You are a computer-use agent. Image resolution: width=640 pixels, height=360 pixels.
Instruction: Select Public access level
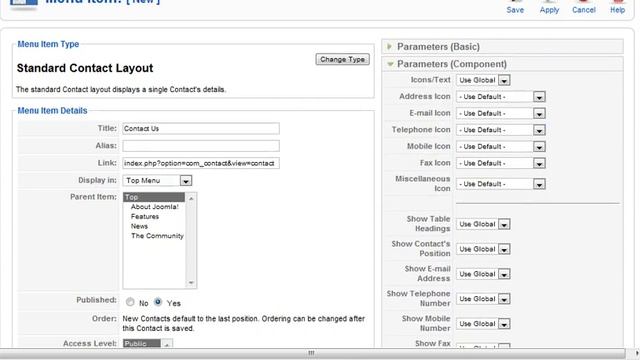pos(142,344)
